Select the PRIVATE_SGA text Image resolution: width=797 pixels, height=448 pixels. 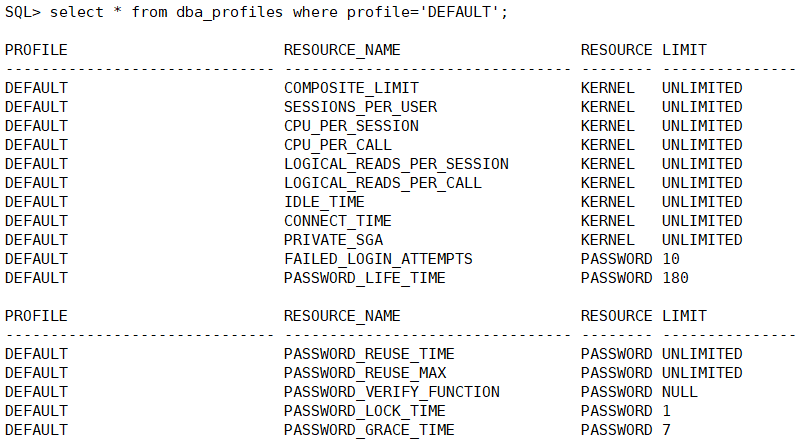click(x=333, y=240)
